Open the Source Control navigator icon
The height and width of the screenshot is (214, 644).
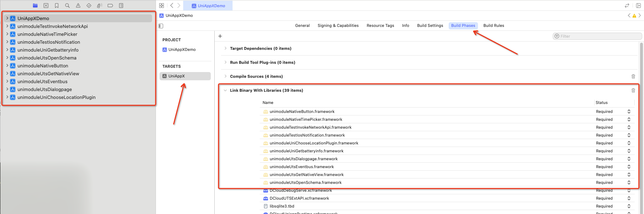[x=46, y=5]
